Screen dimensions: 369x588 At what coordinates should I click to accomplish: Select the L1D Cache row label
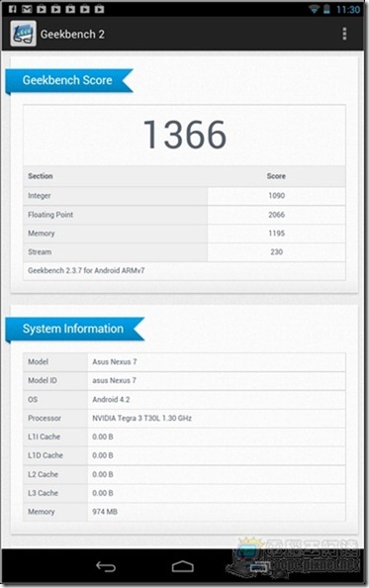(46, 455)
